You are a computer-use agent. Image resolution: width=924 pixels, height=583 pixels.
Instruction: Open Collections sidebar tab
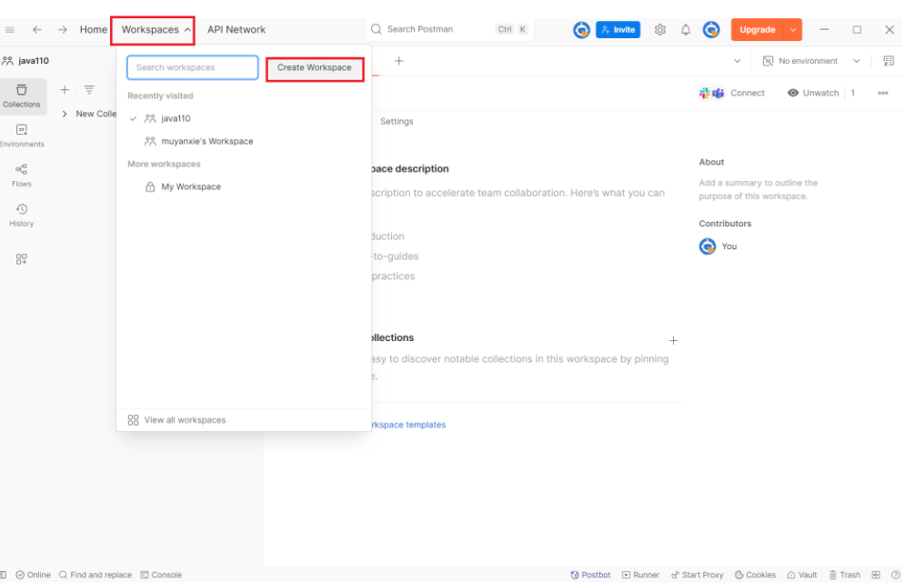point(22,96)
